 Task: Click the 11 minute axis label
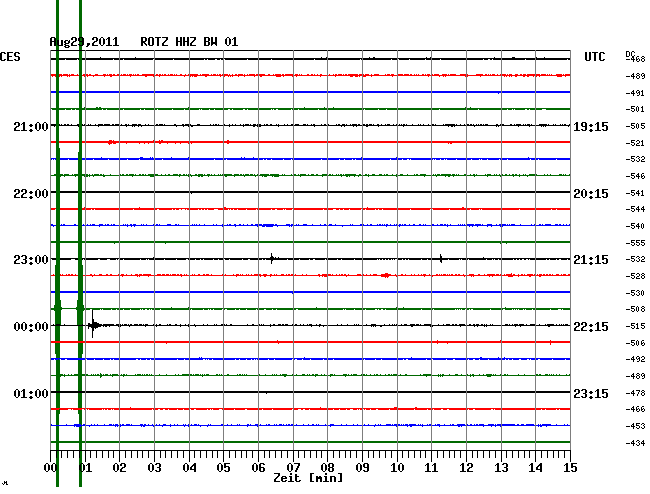[x=432, y=468]
